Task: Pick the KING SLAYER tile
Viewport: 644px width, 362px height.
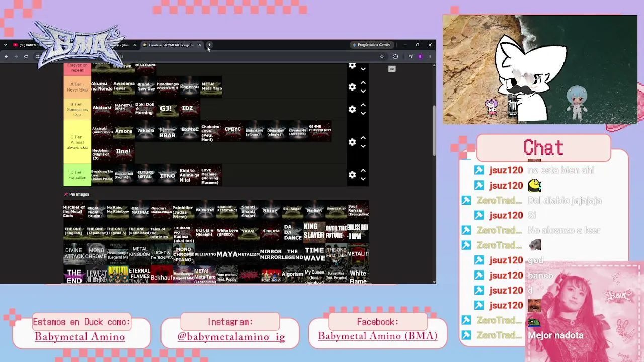Action: click(314, 232)
